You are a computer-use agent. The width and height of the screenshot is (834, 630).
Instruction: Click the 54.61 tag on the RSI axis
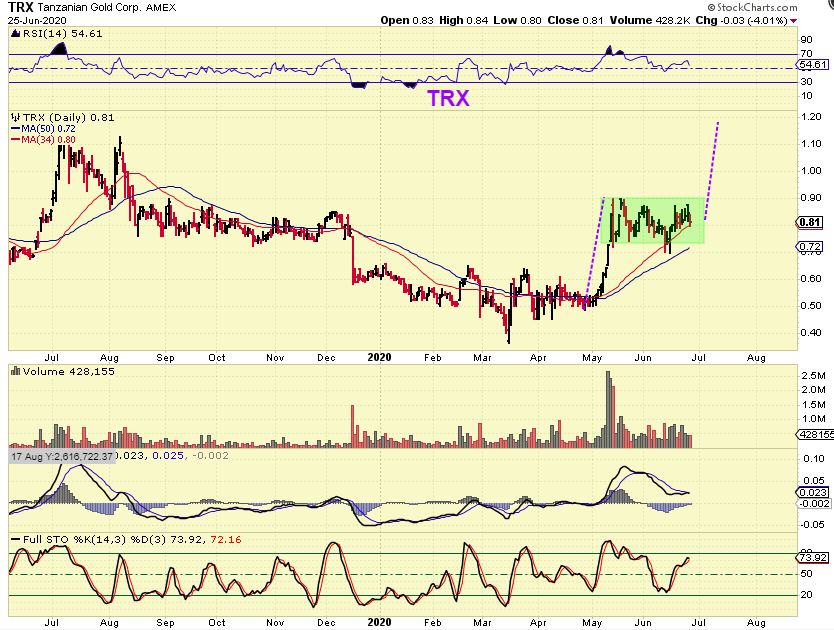(x=814, y=65)
